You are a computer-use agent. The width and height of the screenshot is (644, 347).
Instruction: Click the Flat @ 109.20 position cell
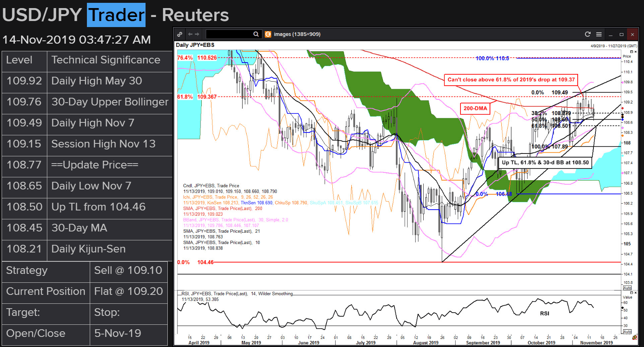129,293
